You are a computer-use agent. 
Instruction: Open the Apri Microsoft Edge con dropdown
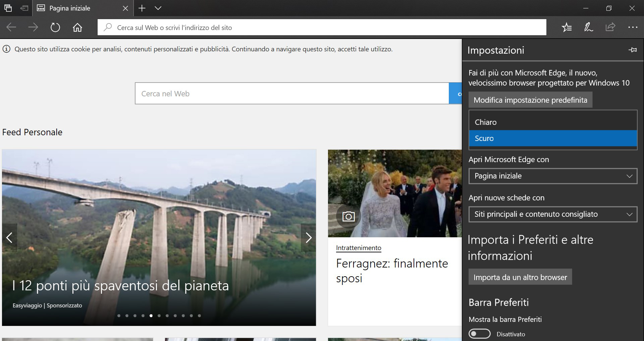552,176
